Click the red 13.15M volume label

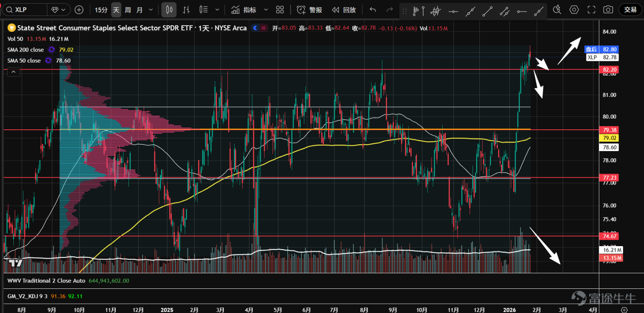pos(612,258)
